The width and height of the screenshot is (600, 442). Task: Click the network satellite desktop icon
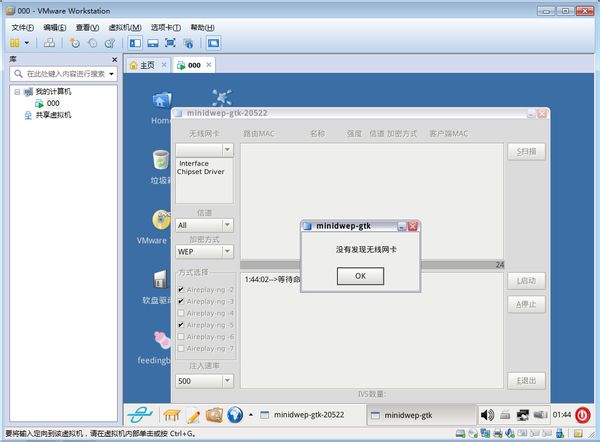click(x=222, y=98)
